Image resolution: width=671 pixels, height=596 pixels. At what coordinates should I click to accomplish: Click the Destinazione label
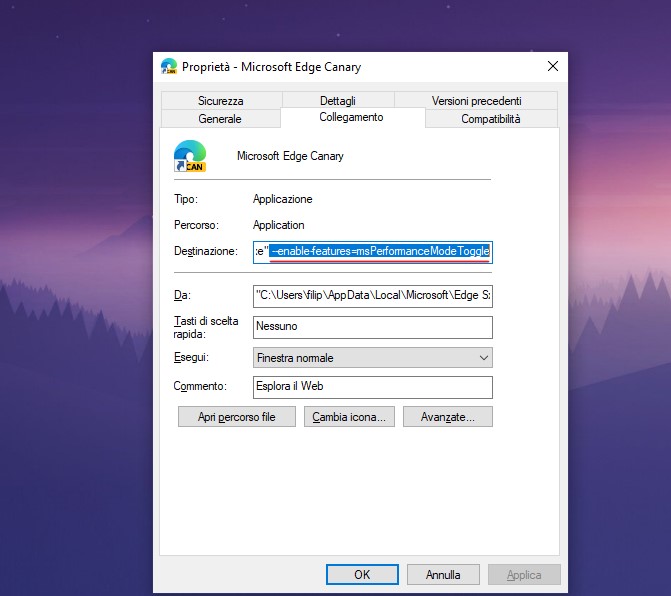point(205,251)
